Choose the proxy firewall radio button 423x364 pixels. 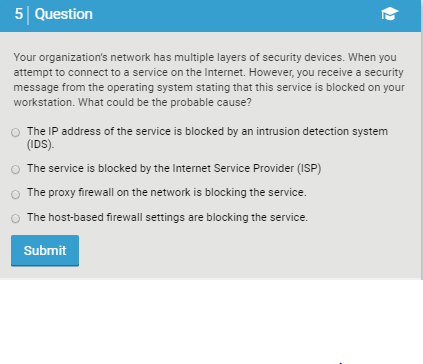pyautogui.click(x=15, y=194)
